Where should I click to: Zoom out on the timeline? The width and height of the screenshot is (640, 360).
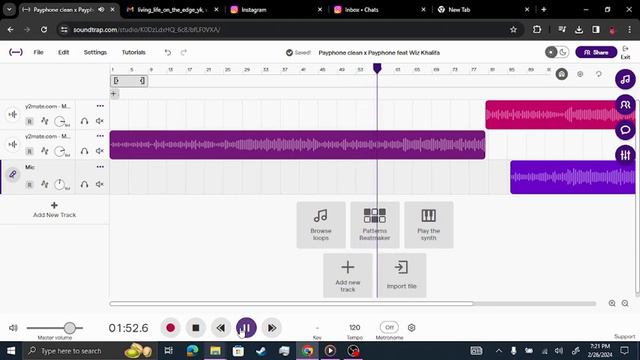(x=625, y=303)
